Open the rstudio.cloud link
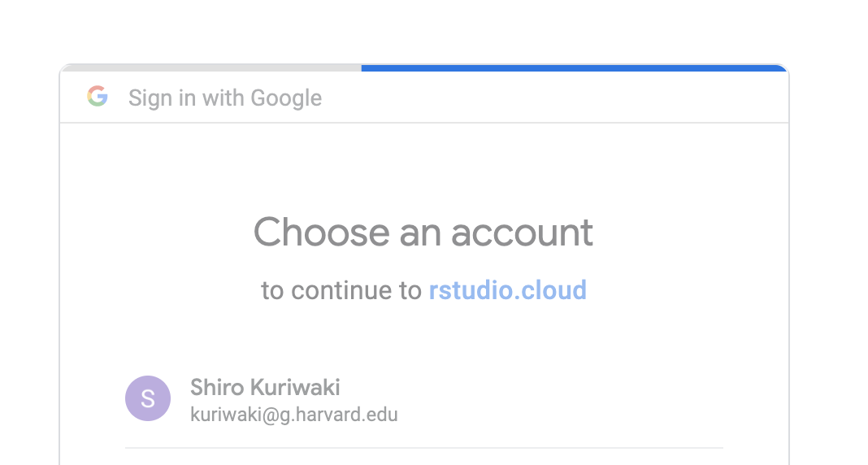868x465 pixels. click(x=507, y=290)
